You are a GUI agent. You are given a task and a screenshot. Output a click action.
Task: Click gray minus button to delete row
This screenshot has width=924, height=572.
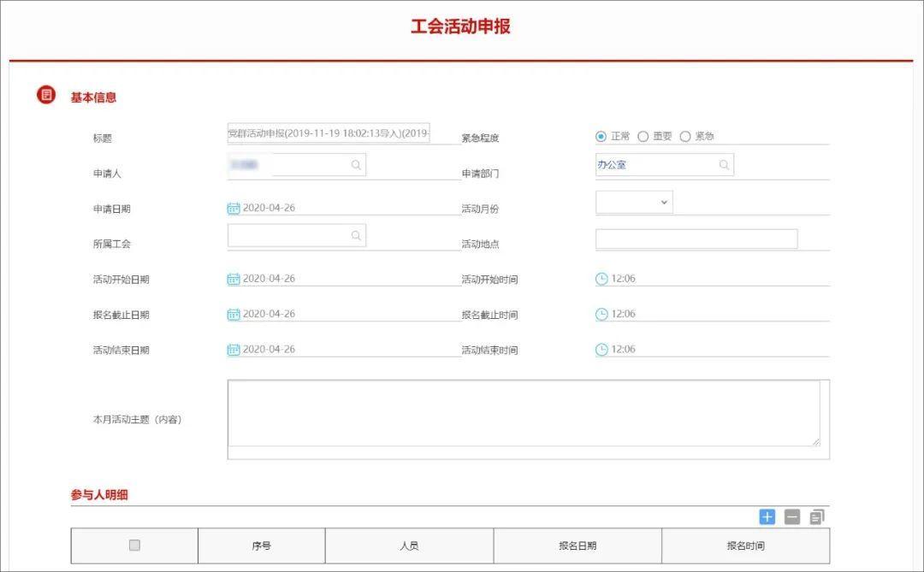pyautogui.click(x=791, y=516)
